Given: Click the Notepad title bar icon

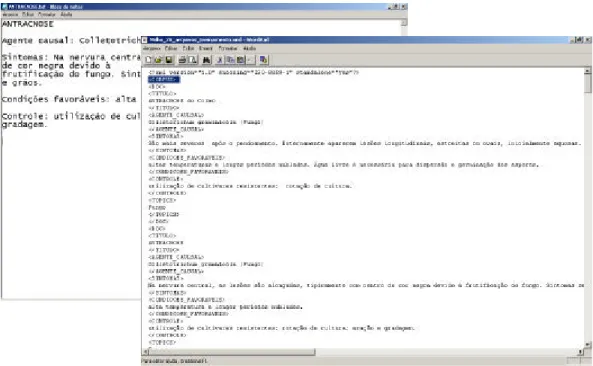Looking at the screenshot, I should [5, 6].
